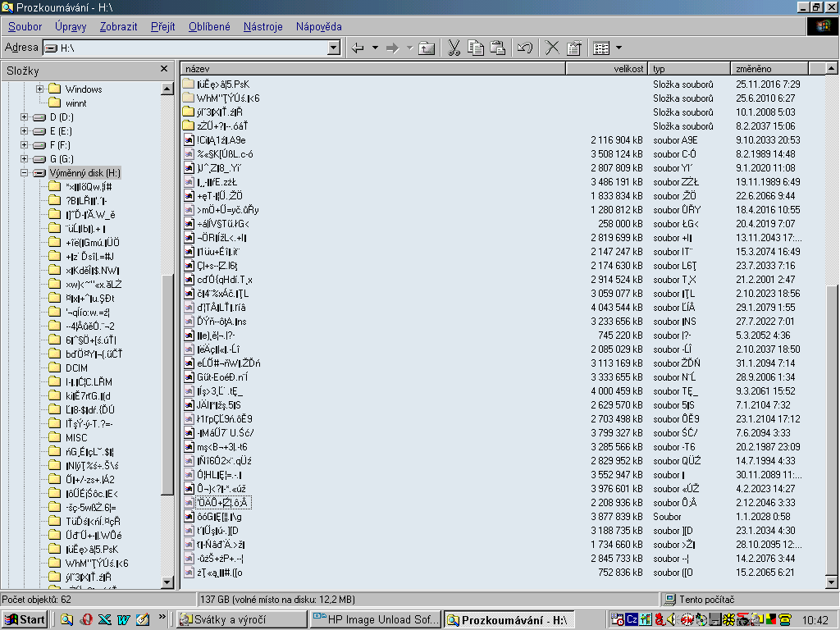840x630 pixels.
Task: Open the Adresa path dropdown
Action: 334,48
